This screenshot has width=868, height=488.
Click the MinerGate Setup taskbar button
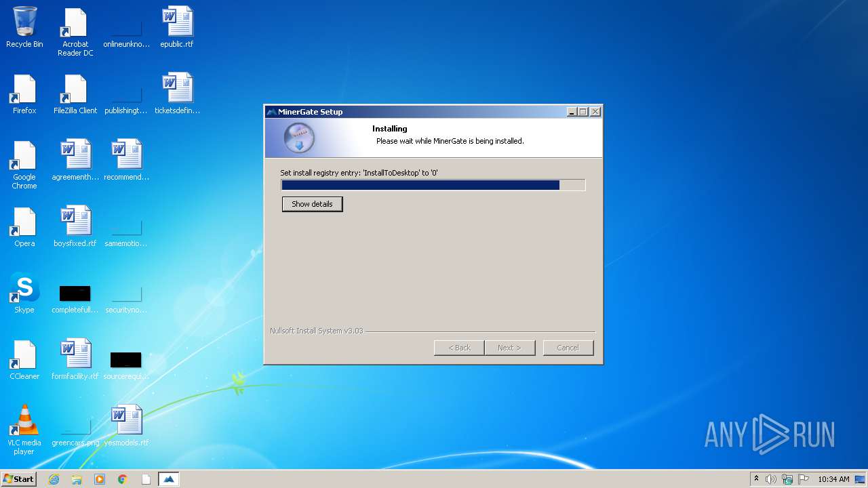(x=169, y=479)
